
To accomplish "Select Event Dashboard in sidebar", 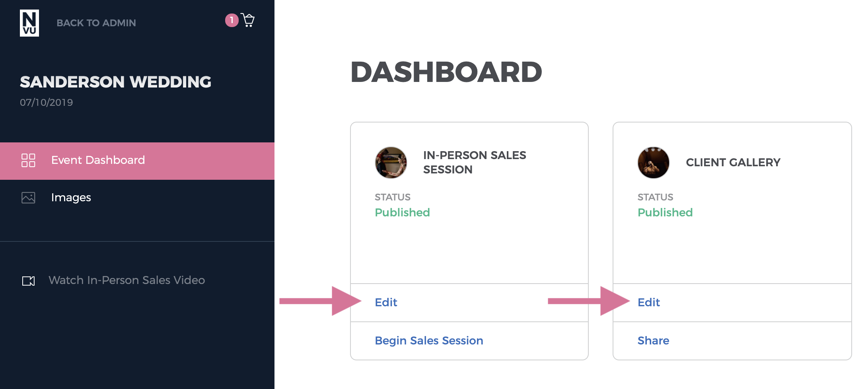I will [137, 161].
